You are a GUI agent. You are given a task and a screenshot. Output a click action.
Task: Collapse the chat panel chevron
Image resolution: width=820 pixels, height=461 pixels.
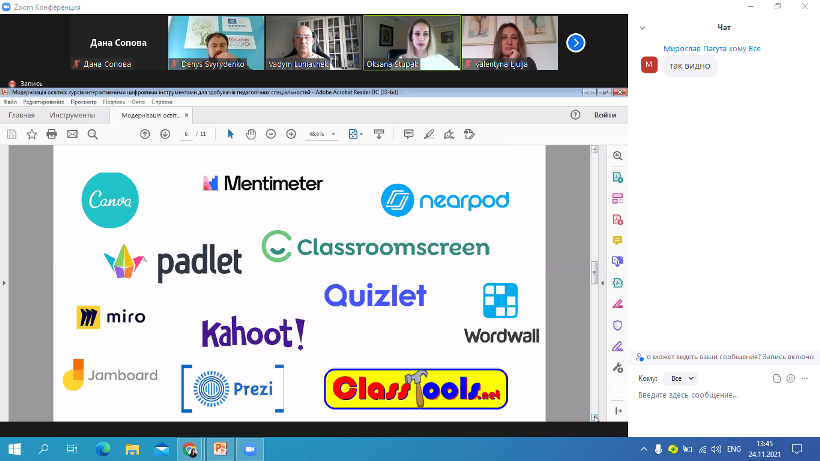pyautogui.click(x=642, y=28)
